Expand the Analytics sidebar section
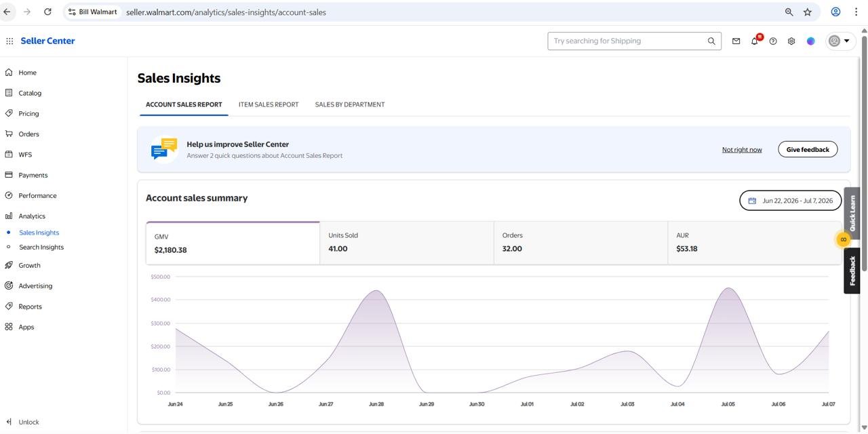The height and width of the screenshot is (434, 868). (32, 216)
